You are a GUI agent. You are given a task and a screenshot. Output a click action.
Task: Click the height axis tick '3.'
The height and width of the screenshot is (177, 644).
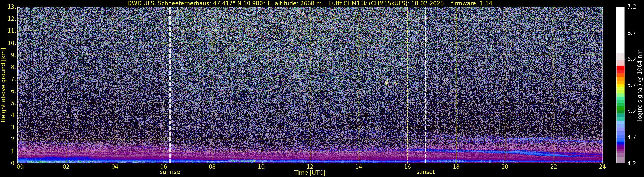13,127
